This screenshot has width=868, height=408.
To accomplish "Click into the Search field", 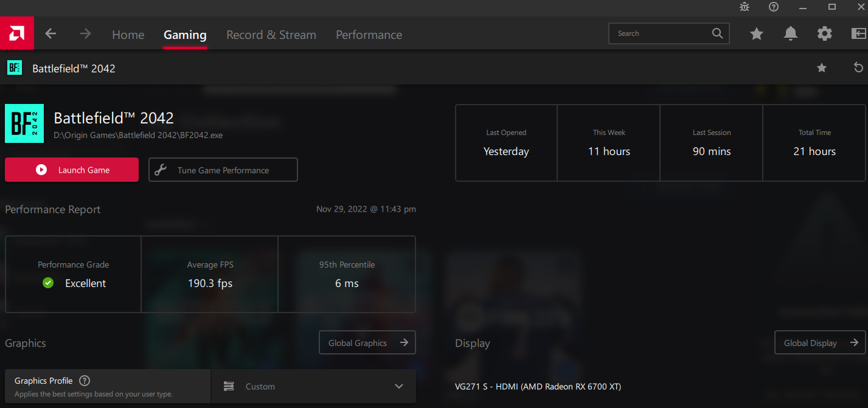I will pyautogui.click(x=662, y=34).
